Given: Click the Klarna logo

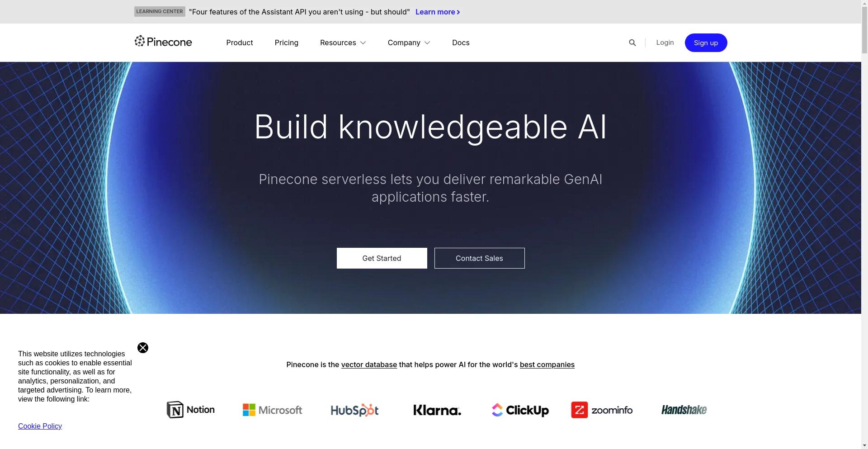Looking at the screenshot, I should click(437, 410).
